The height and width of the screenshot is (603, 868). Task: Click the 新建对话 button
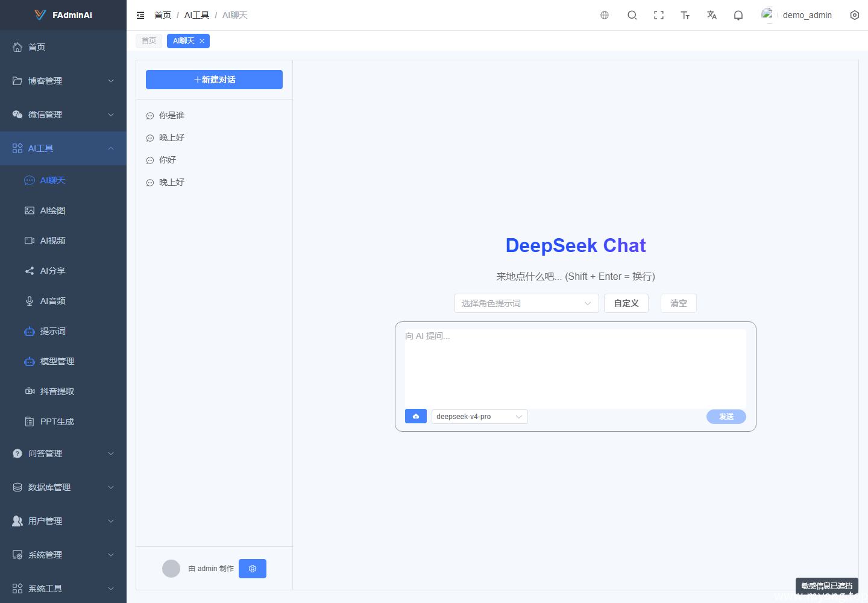[214, 80]
